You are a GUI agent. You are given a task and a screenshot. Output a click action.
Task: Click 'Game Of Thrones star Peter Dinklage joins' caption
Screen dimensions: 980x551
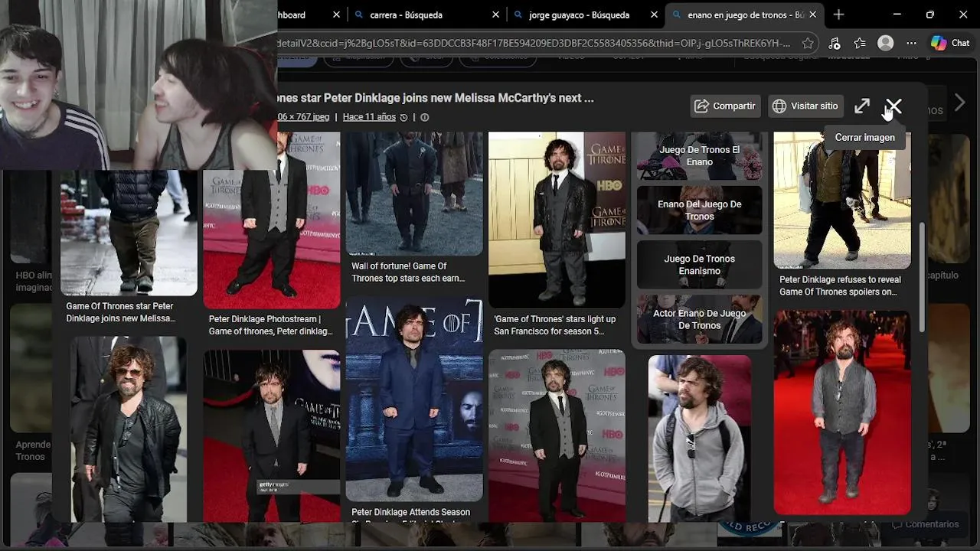(120, 312)
